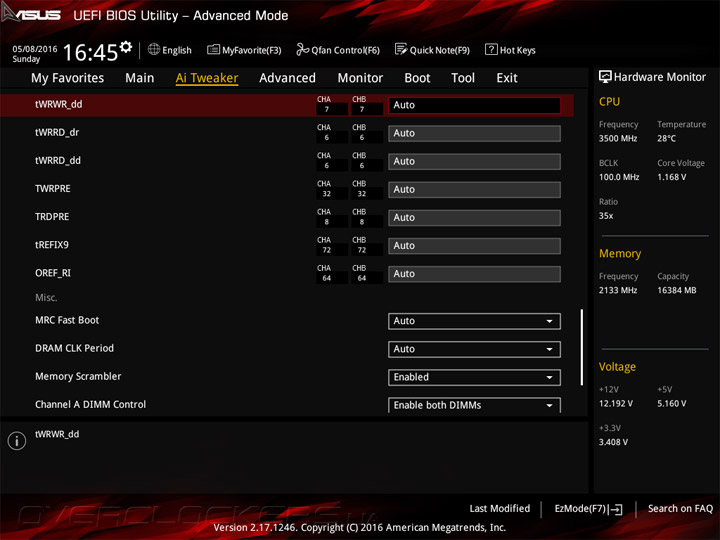Go to the Monitor tab
The height and width of the screenshot is (540, 720).
[x=360, y=78]
